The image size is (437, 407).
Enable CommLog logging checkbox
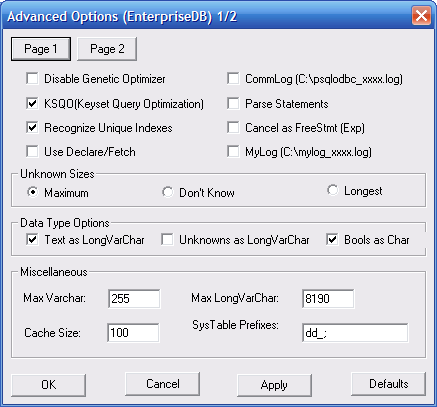point(233,79)
